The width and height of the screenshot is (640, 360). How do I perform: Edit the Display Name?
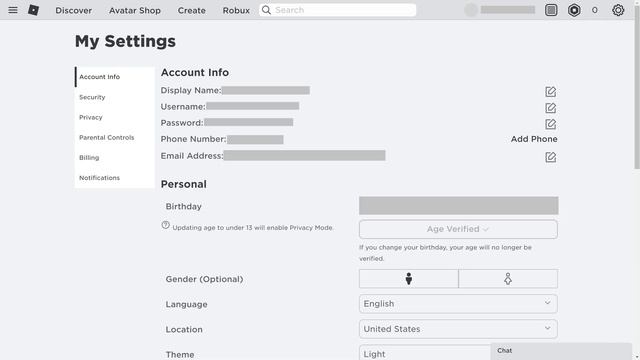[x=551, y=91]
